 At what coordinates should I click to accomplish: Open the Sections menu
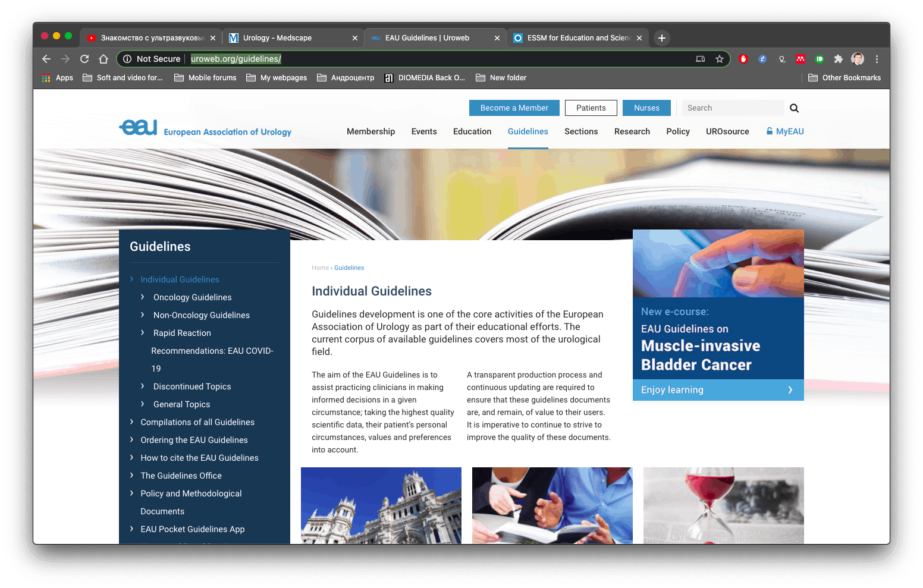[581, 131]
